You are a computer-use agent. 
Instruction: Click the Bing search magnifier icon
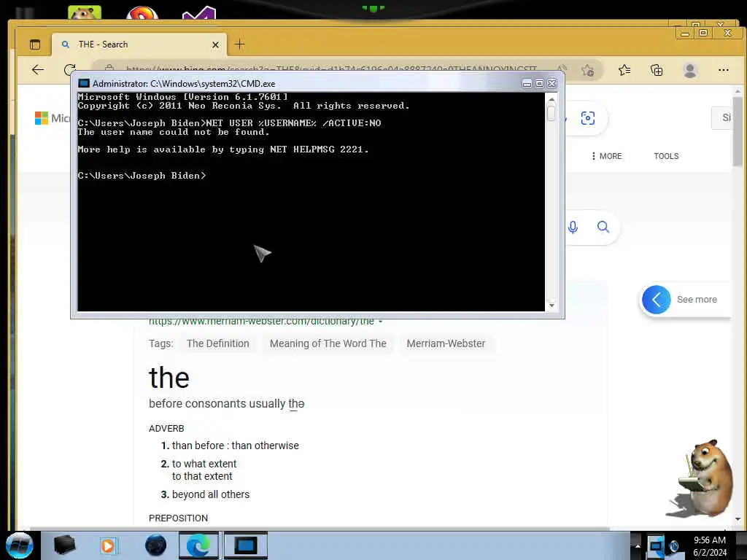coord(603,227)
